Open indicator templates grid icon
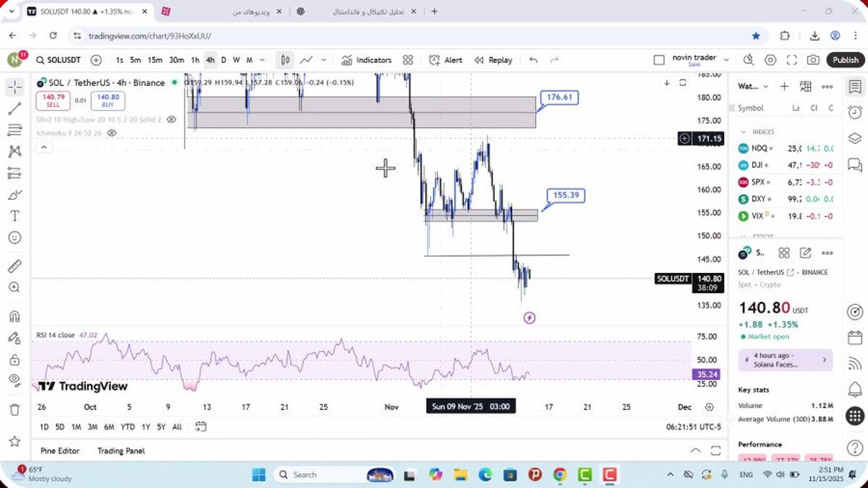This screenshot has width=868, height=488. click(408, 60)
